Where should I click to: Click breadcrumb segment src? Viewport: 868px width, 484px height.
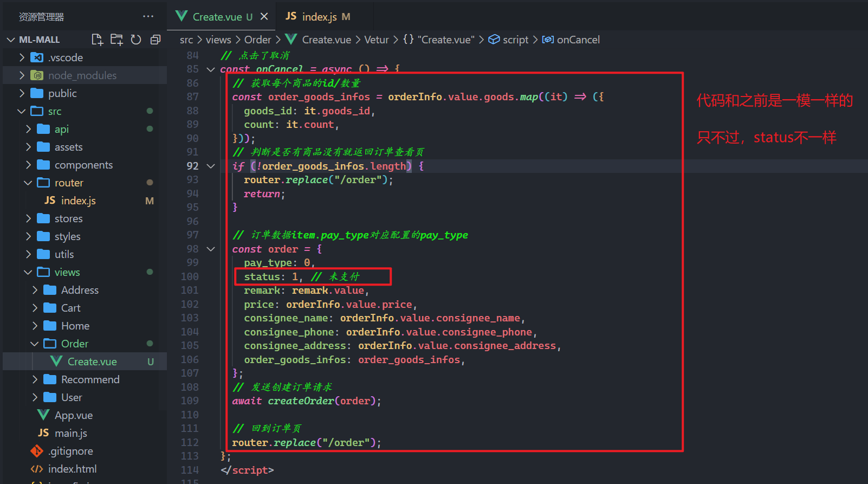coord(186,40)
